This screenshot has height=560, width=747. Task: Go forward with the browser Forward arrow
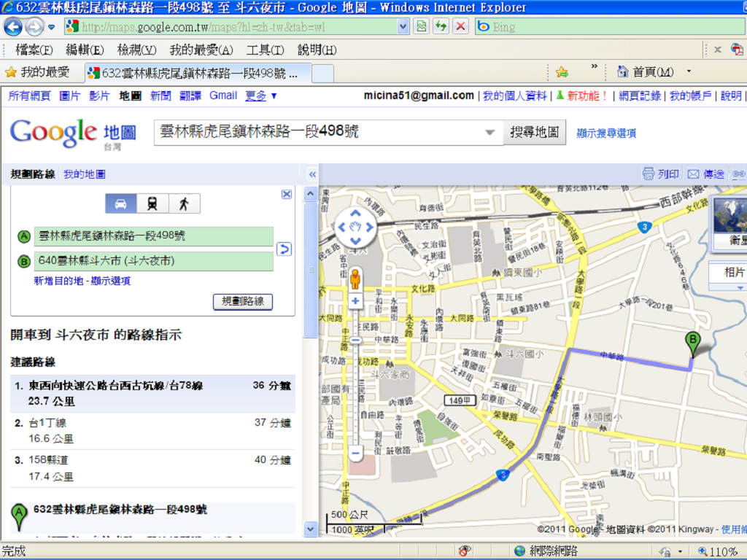(x=34, y=27)
